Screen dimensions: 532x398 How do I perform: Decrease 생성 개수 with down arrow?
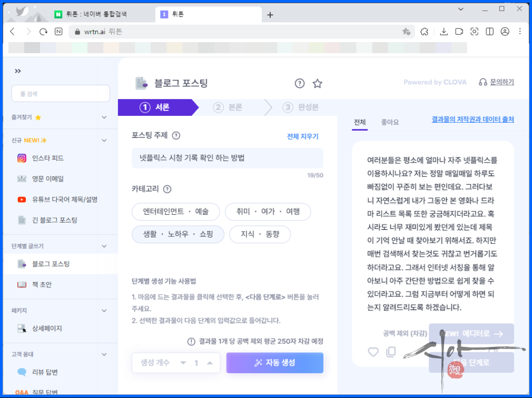[x=183, y=363]
